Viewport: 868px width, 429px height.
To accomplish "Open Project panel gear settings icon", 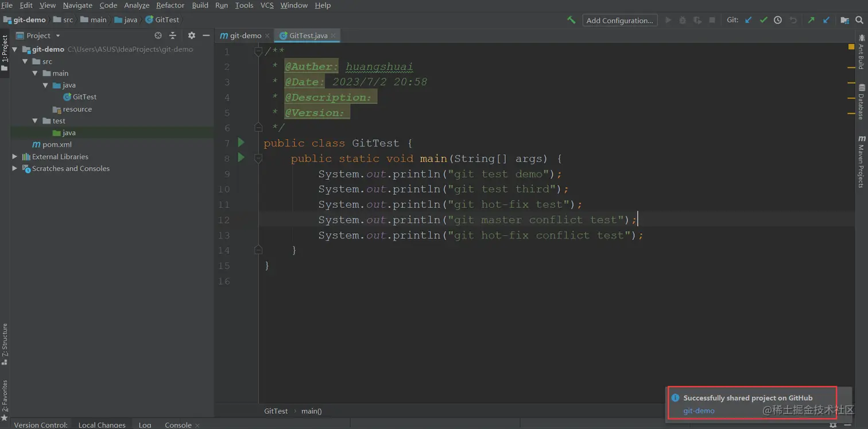I will [x=192, y=36].
